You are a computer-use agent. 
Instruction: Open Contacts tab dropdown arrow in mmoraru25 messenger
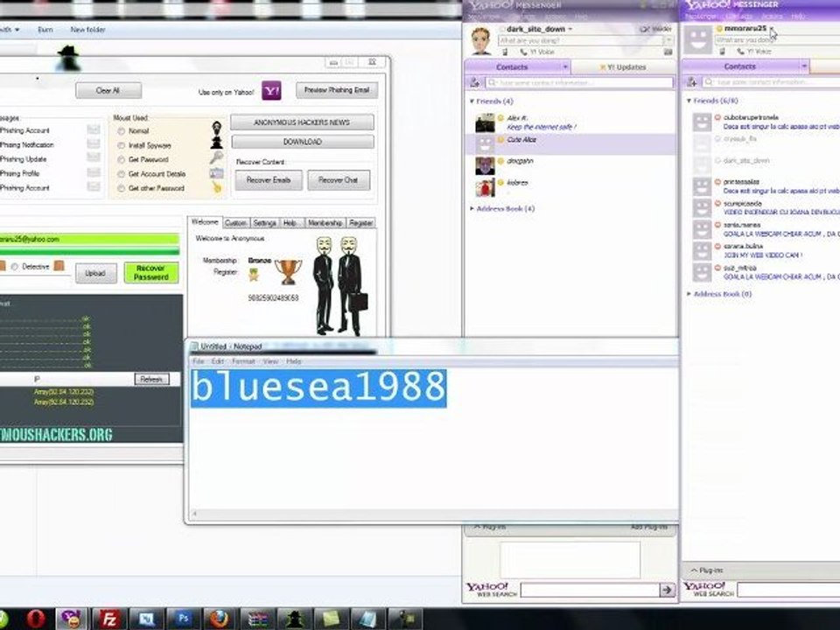coord(803,66)
